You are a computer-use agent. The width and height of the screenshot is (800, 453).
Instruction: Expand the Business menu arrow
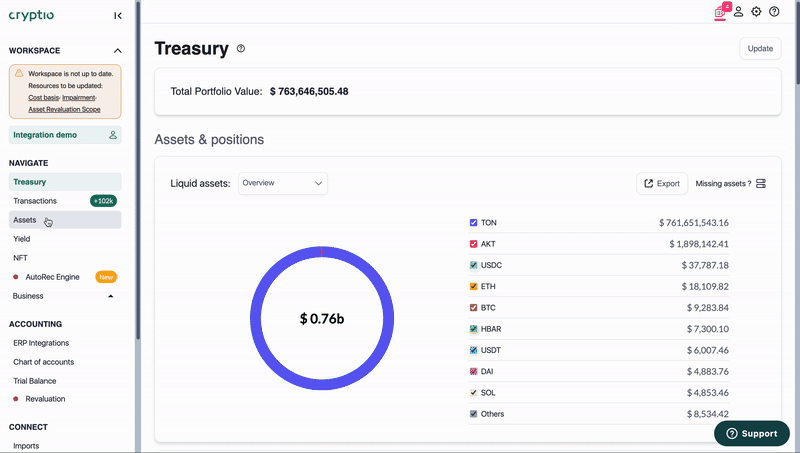click(111, 296)
